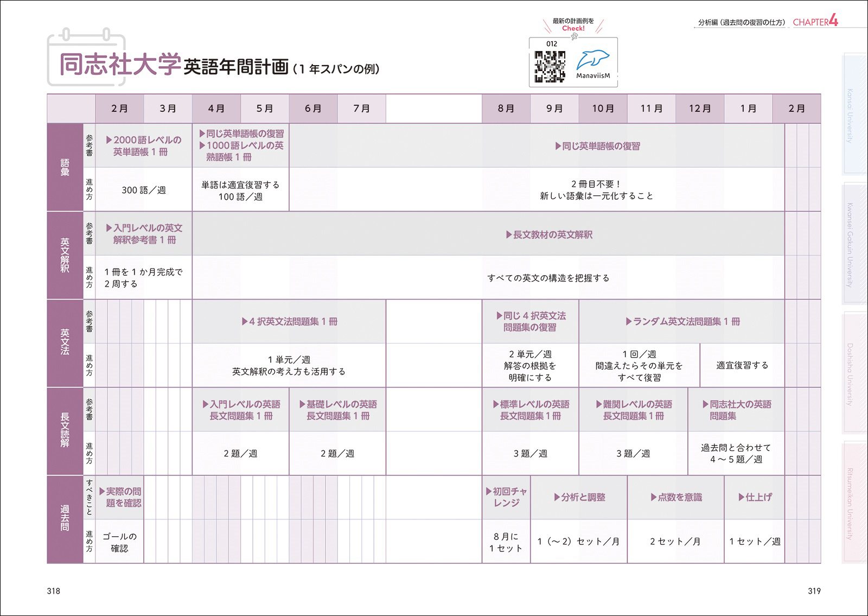Click the 語彙 row heading
This screenshot has height=616, width=868.
tap(65, 167)
